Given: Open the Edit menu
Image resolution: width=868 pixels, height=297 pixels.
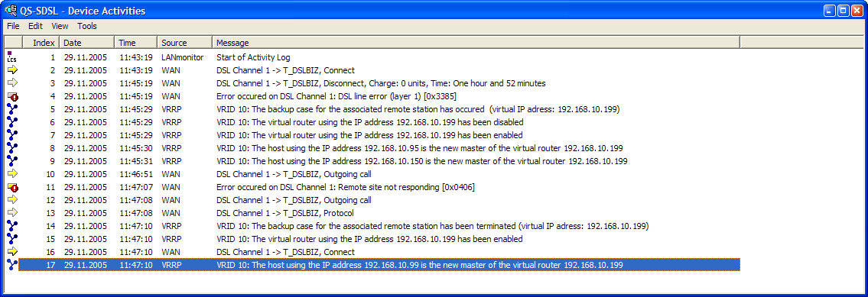Looking at the screenshot, I should pos(35,26).
